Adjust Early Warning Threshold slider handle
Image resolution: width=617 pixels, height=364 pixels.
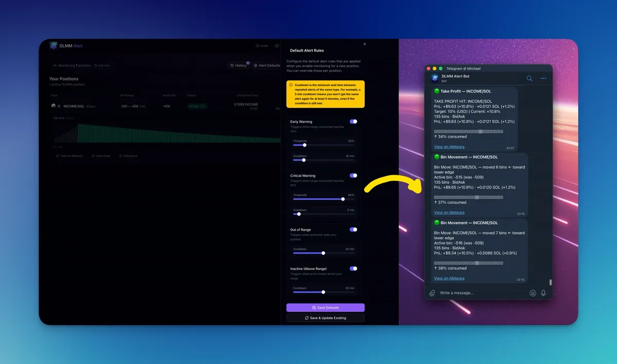pyautogui.click(x=304, y=145)
